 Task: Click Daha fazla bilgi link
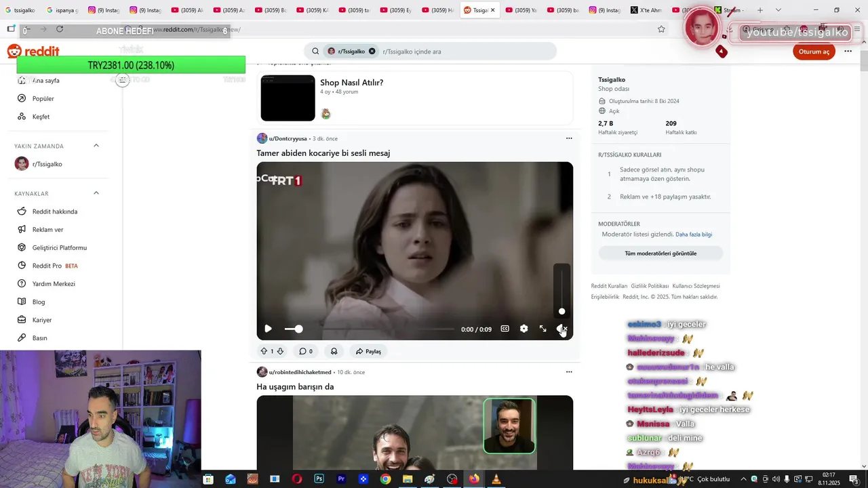pos(694,235)
